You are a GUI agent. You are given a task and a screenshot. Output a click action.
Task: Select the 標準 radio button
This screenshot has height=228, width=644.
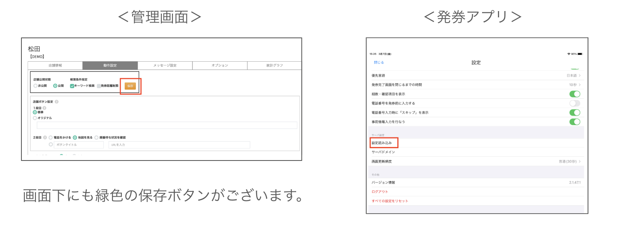coord(35,112)
